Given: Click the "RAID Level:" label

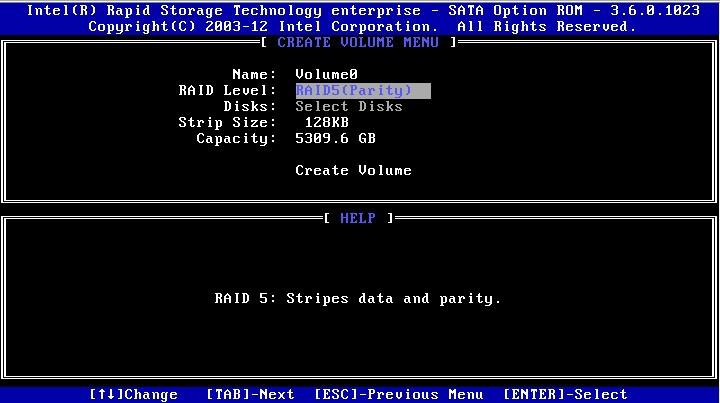Looking at the screenshot, I should tap(227, 90).
